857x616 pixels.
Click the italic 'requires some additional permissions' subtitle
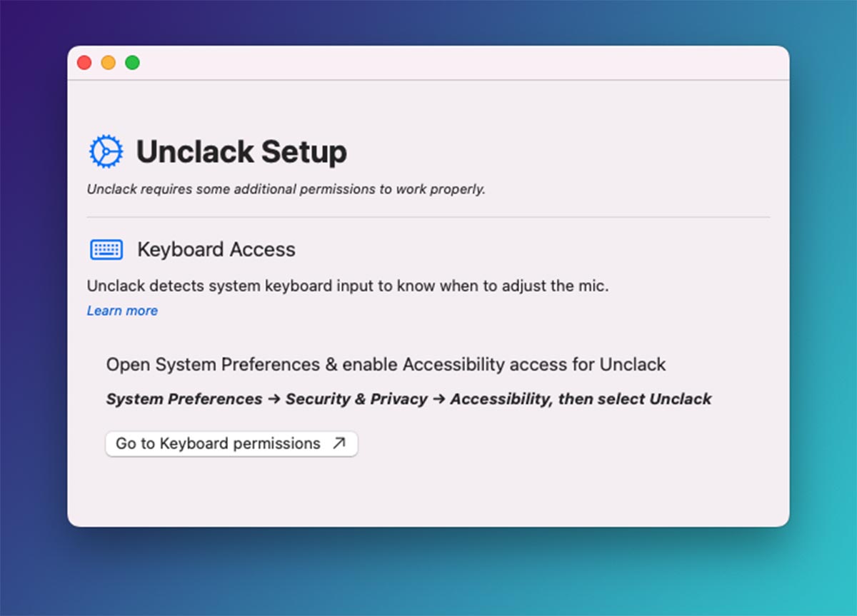tap(286, 189)
